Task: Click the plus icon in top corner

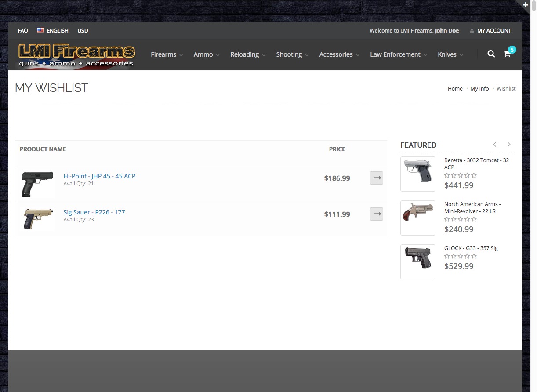Action: pos(526,4)
